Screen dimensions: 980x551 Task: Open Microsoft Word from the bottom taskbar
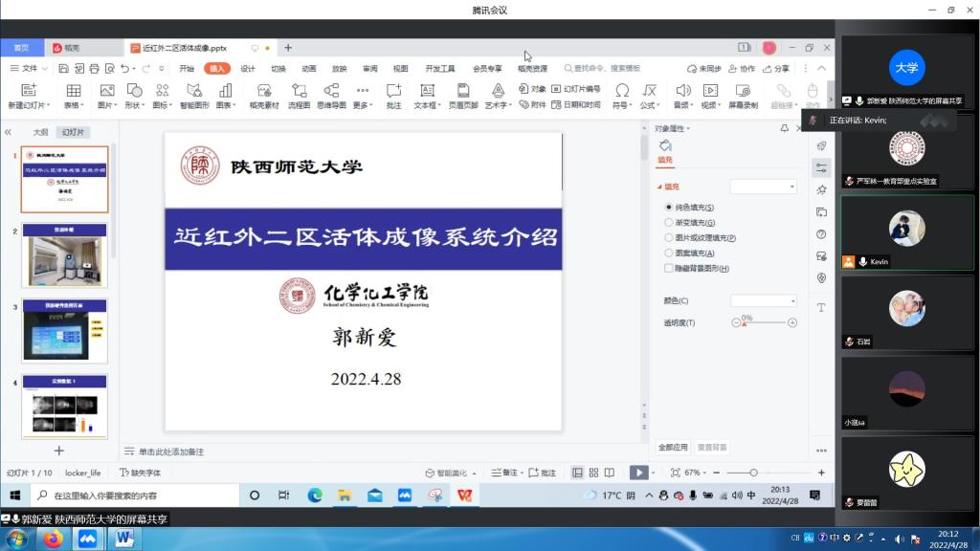[123, 539]
